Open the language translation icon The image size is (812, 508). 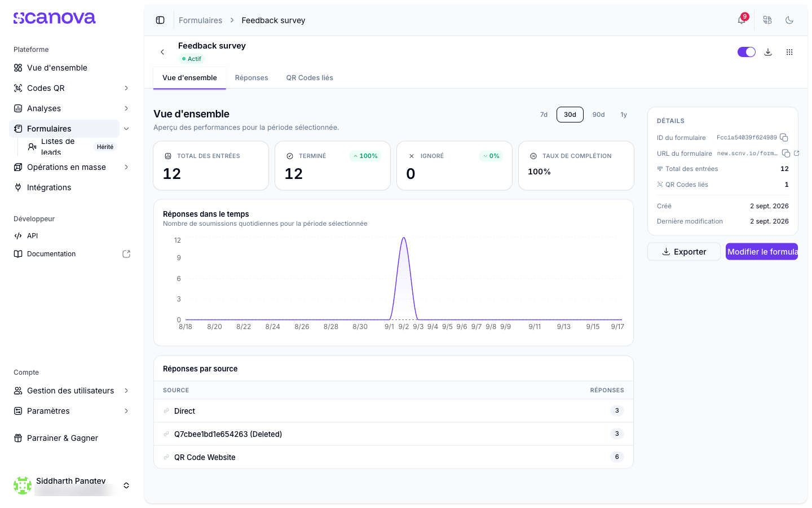pos(767,20)
